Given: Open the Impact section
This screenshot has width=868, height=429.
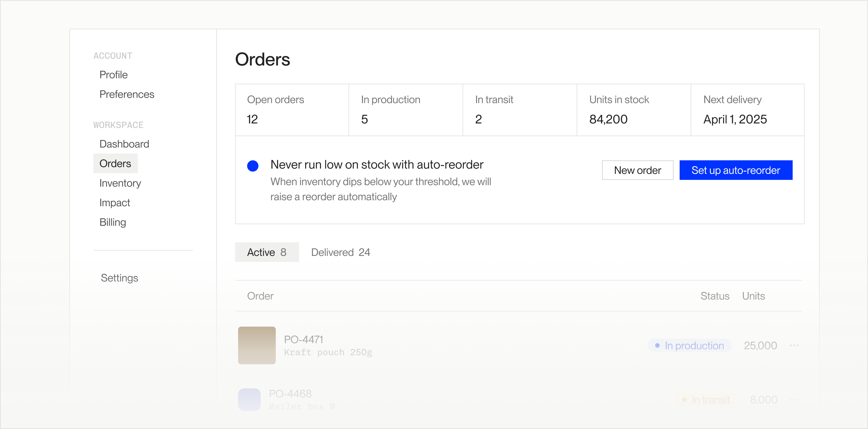Looking at the screenshot, I should point(115,202).
